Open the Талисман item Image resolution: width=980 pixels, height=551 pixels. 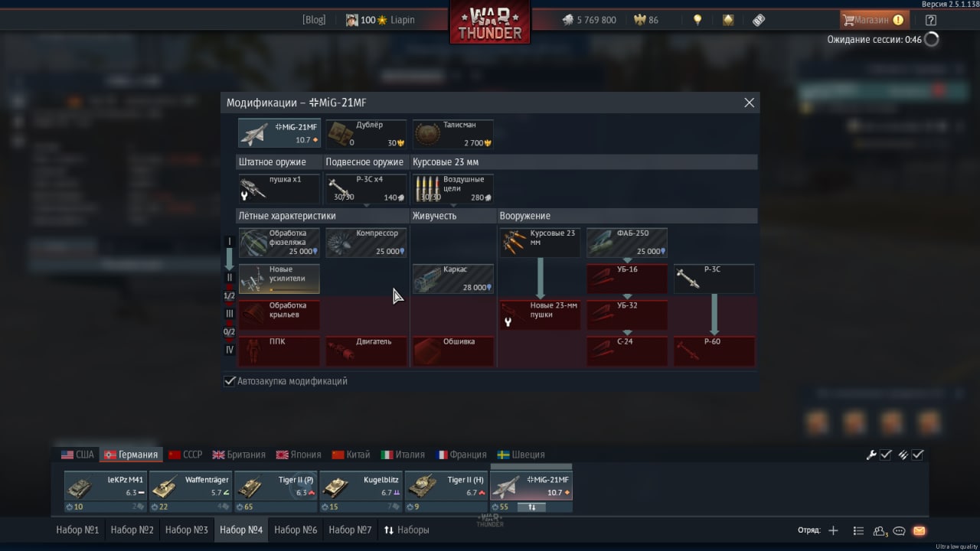click(x=453, y=134)
